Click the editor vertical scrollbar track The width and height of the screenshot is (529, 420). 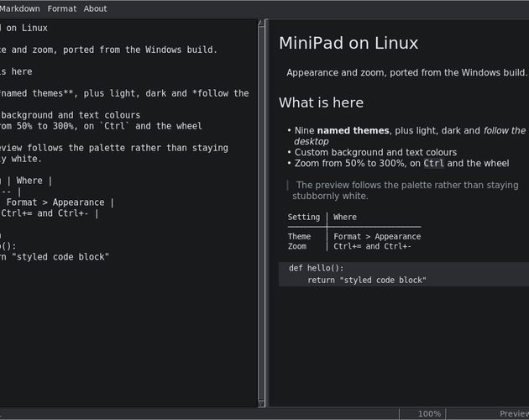coord(261,213)
